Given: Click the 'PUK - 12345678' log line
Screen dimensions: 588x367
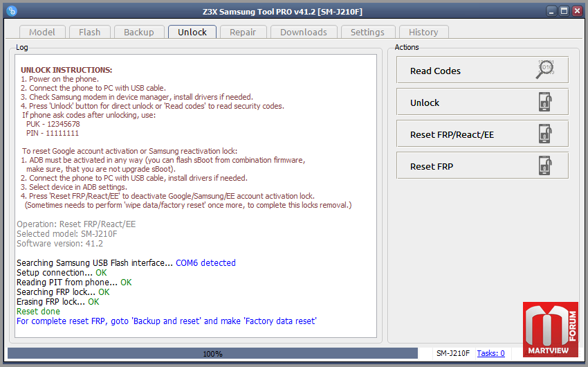Looking at the screenshot, I should (53, 124).
